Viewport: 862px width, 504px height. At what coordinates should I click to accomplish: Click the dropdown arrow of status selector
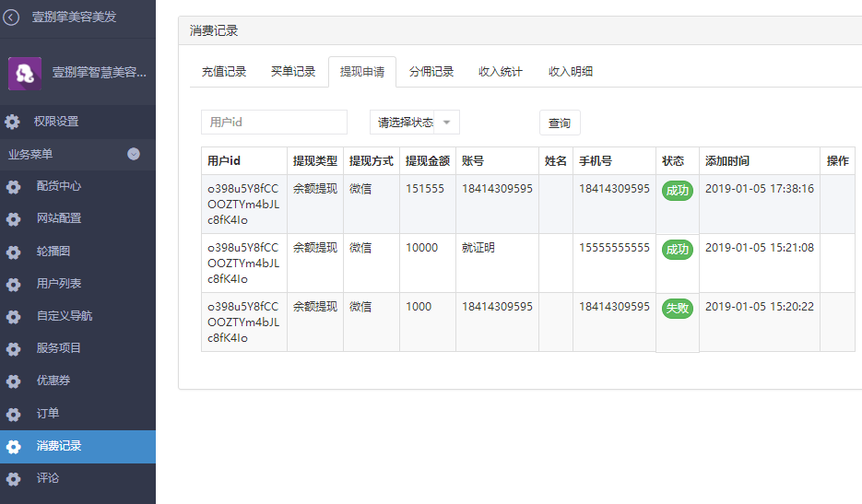[x=446, y=122]
